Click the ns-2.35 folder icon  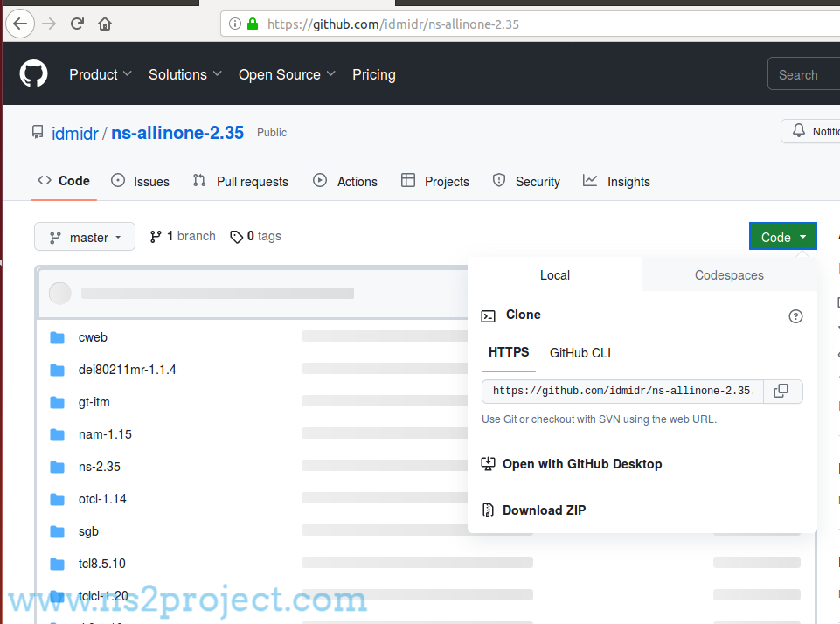58,467
